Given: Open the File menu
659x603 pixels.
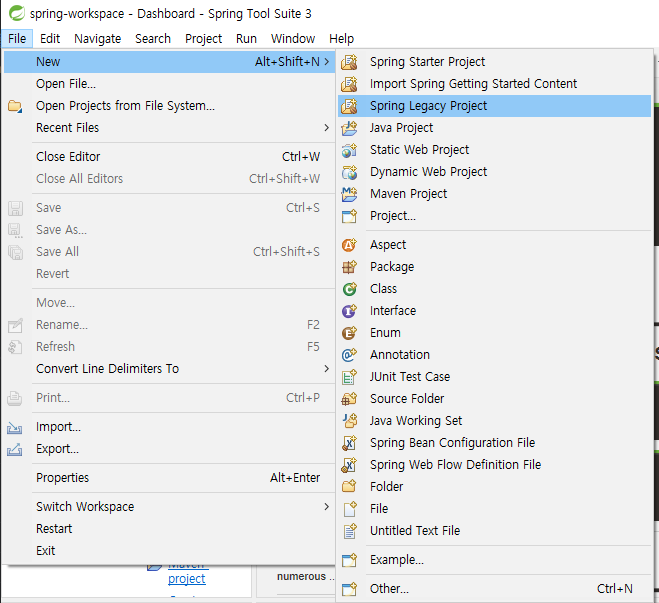Looking at the screenshot, I should click(17, 39).
